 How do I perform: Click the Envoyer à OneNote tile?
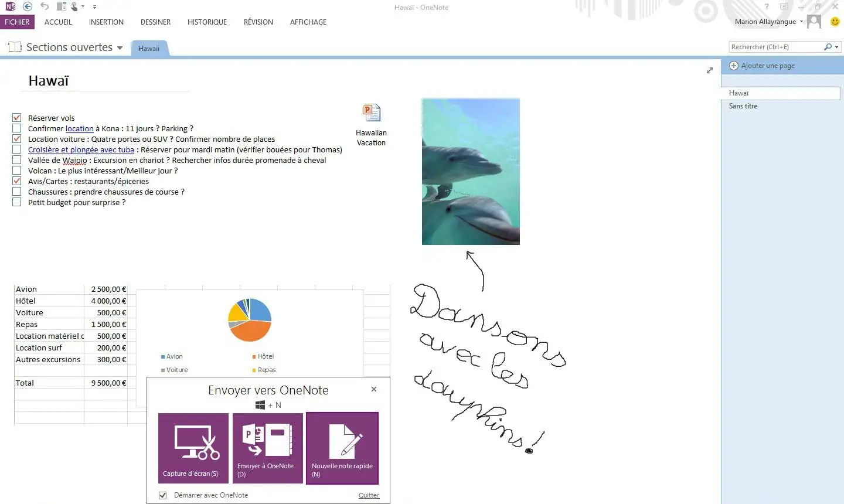pos(267,448)
